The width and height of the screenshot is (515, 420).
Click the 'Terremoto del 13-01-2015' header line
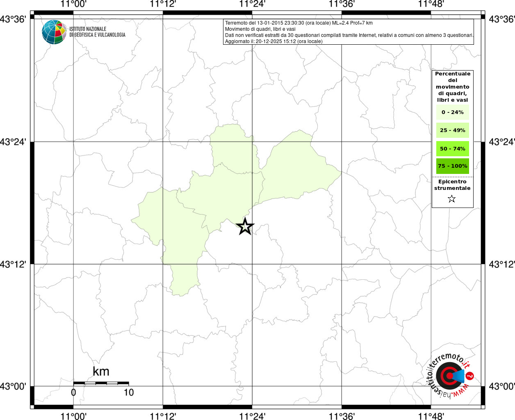point(299,23)
